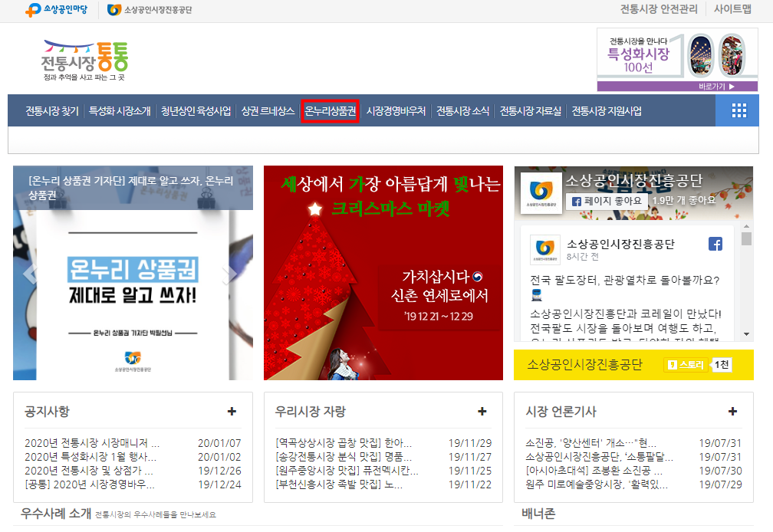Click Facebook feed scrollbar down arrow
The image size is (773, 532).
pos(746,334)
